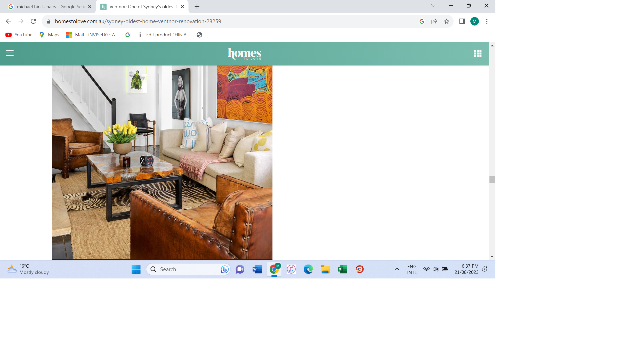This screenshot has width=644, height=362.
Task: Open a new browser tab
Action: point(197,7)
